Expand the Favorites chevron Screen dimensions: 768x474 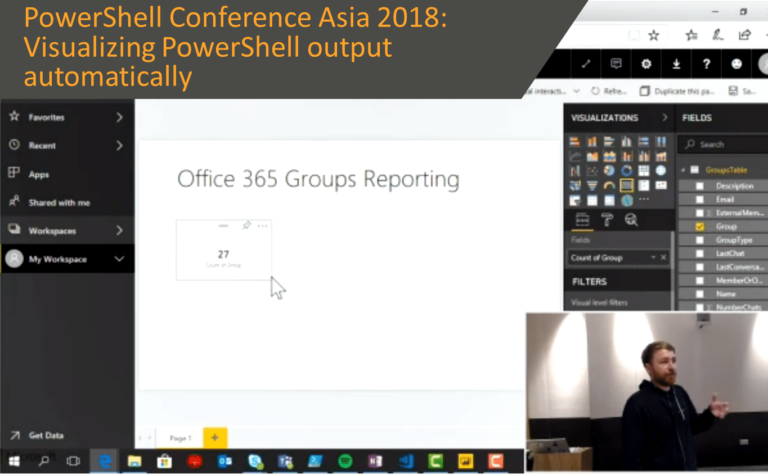click(119, 117)
